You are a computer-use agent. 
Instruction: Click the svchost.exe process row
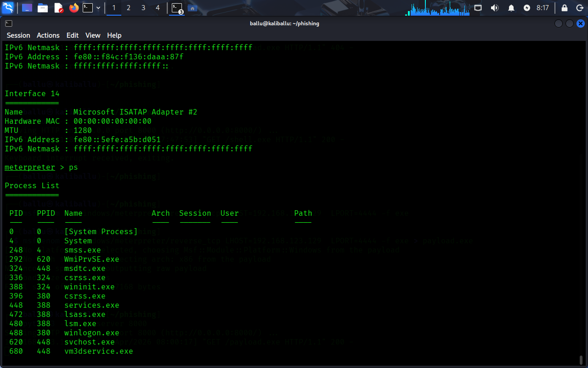coord(62,342)
